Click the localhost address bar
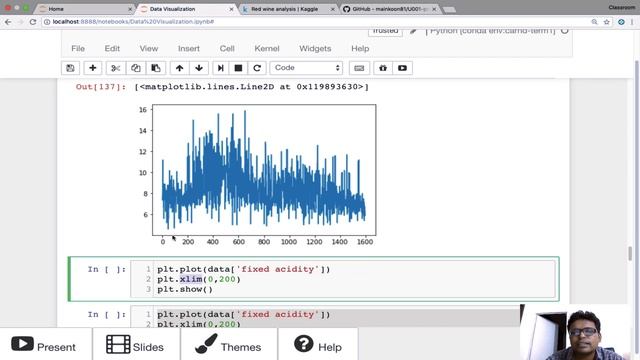The height and width of the screenshot is (360, 640). coord(314,22)
